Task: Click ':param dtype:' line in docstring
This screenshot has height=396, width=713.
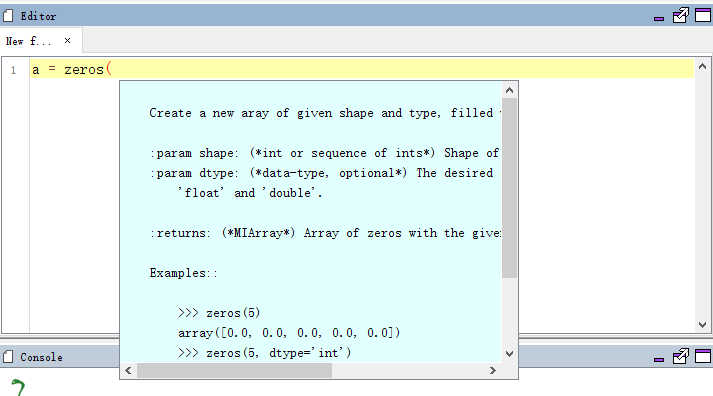Action: (x=324, y=173)
